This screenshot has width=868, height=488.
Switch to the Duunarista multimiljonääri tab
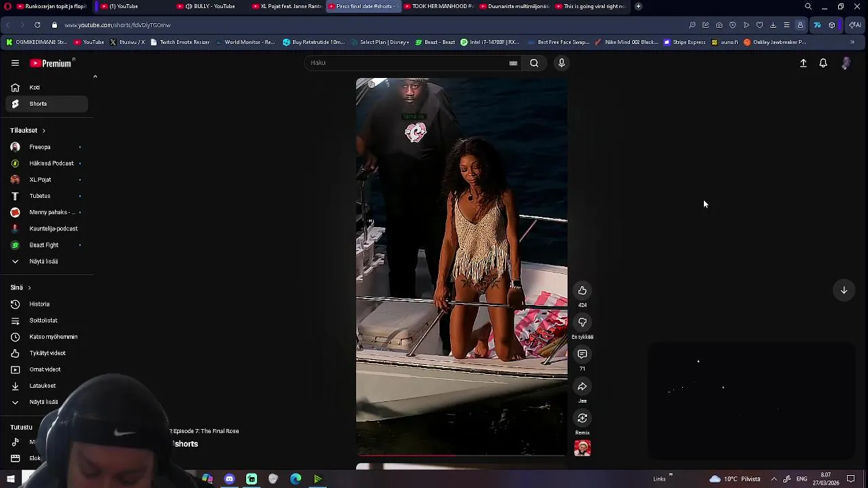coord(515,6)
